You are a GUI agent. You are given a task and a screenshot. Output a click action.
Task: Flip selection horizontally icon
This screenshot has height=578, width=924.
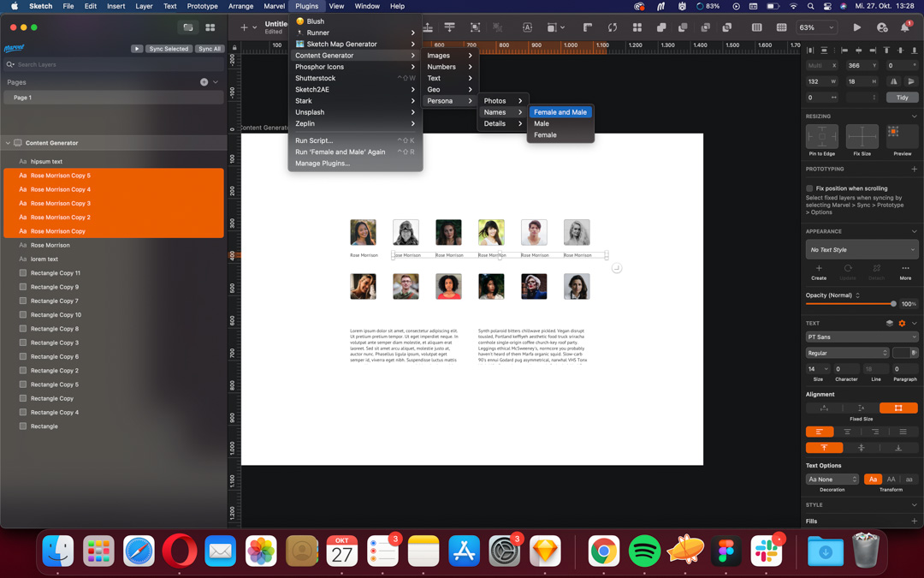point(894,81)
